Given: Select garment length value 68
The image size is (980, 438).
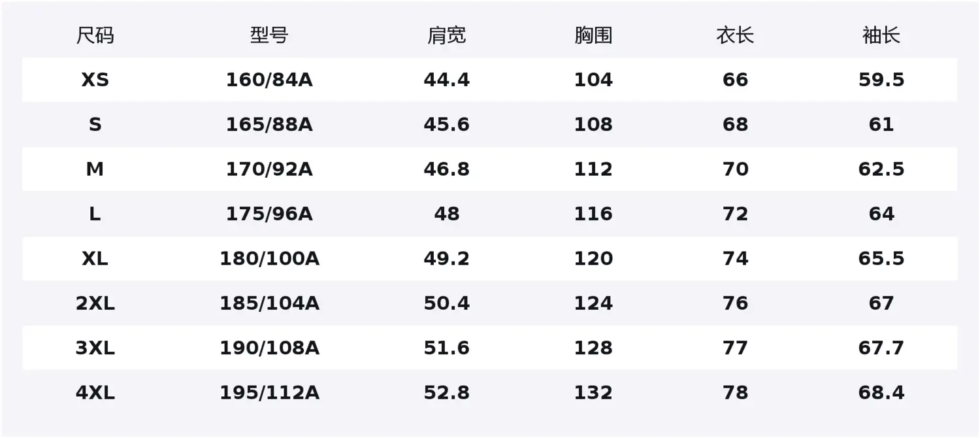Looking at the screenshot, I should [x=735, y=124].
